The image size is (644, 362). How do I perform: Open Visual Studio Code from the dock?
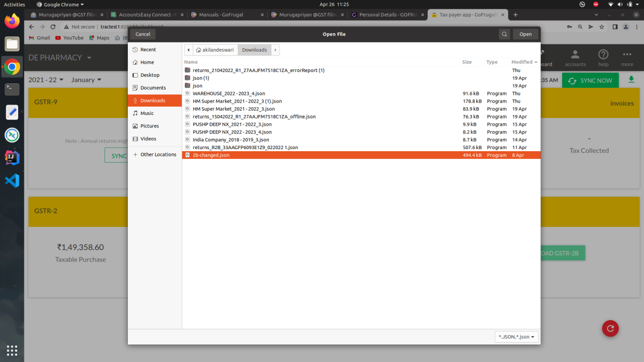(12, 181)
